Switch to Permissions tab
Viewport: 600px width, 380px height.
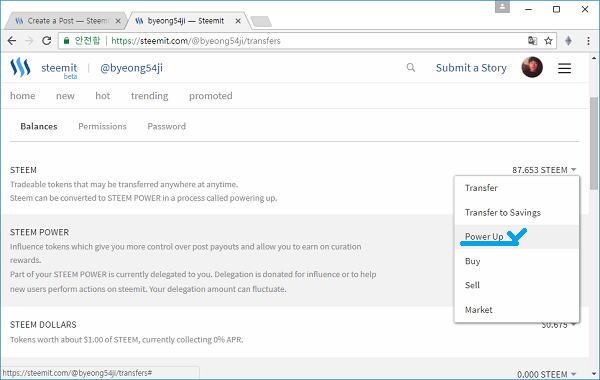tap(102, 126)
